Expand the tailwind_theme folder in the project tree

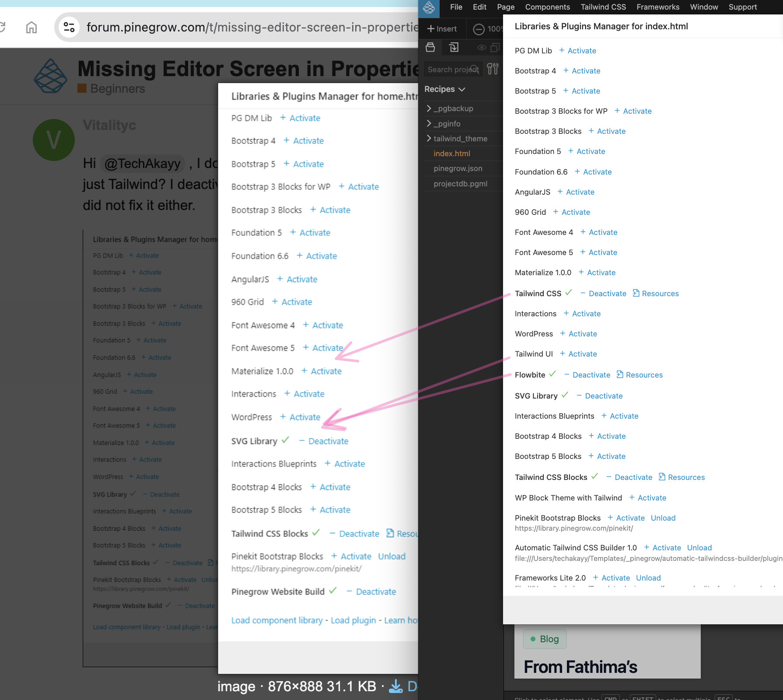(429, 139)
